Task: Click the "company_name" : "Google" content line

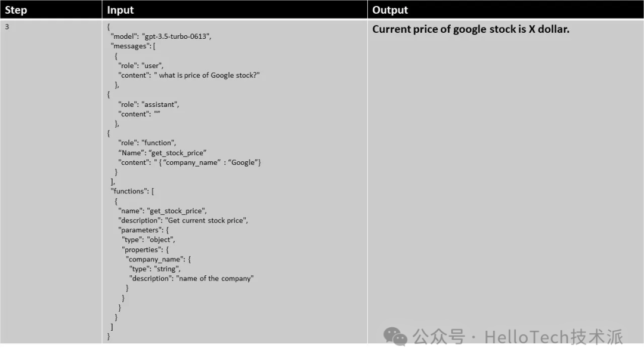Action: click(x=190, y=162)
